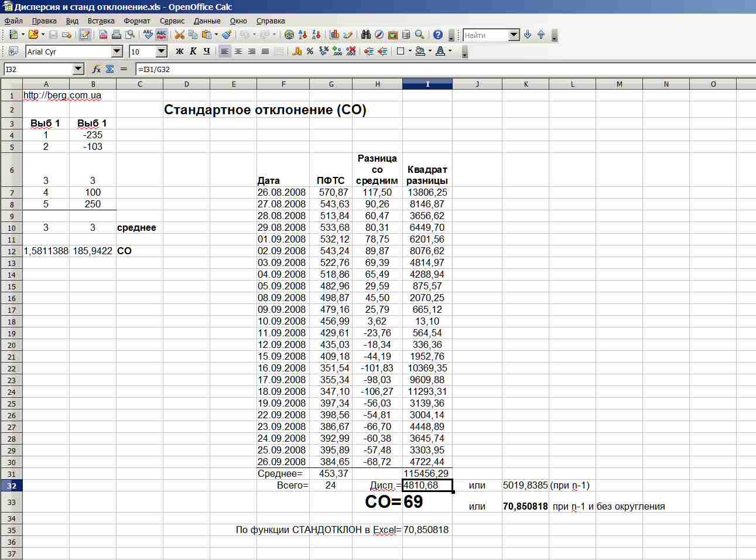Insert a Hyperlink
The image size is (756, 560).
[289, 35]
